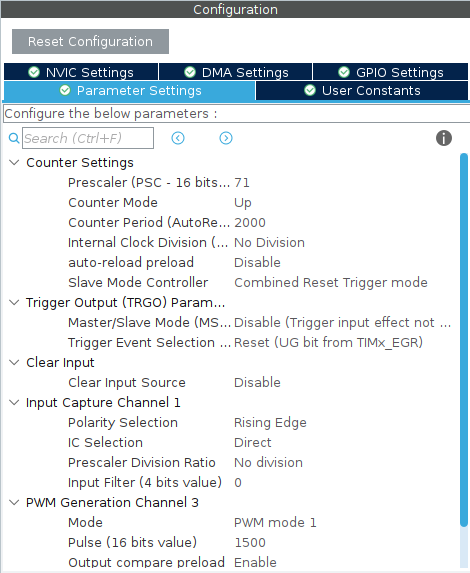Select the Counter Period (AutoReload) label

pos(149,222)
